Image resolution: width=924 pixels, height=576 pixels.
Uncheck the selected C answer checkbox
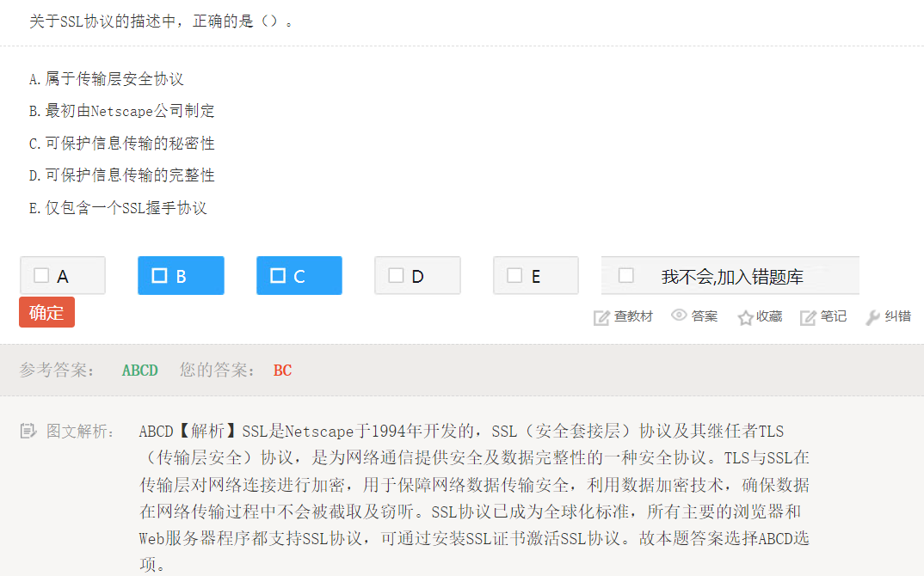pyautogui.click(x=278, y=275)
